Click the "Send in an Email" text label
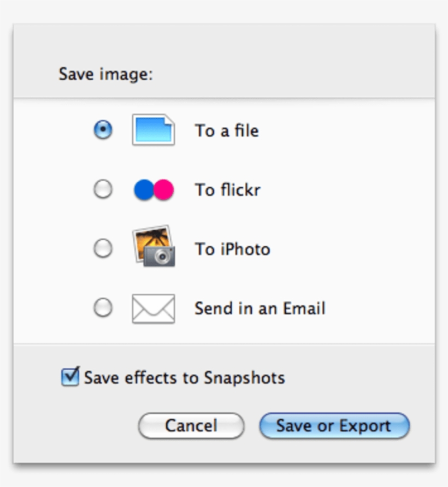 pyautogui.click(x=260, y=308)
